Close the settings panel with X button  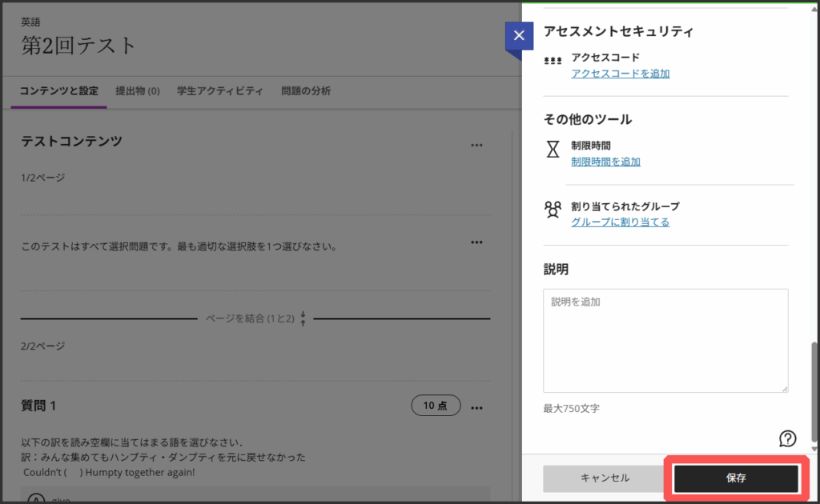[519, 35]
